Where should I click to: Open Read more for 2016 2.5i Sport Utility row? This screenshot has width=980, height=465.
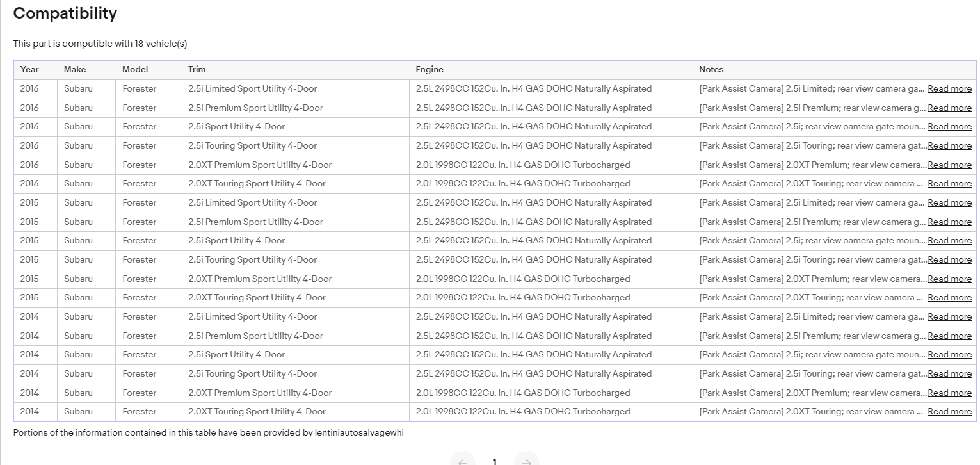coord(949,127)
